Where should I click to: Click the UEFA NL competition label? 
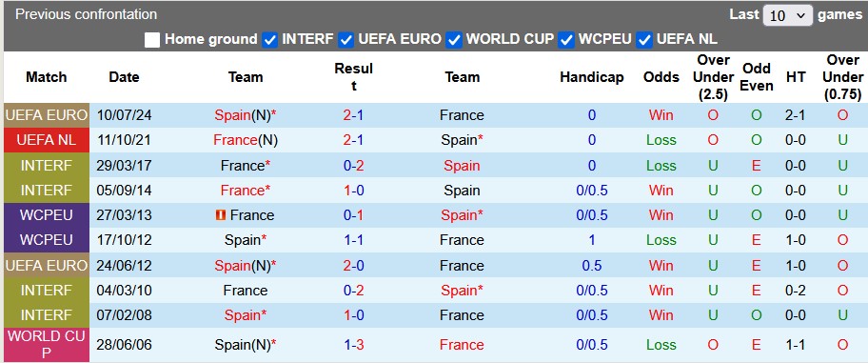point(47,140)
